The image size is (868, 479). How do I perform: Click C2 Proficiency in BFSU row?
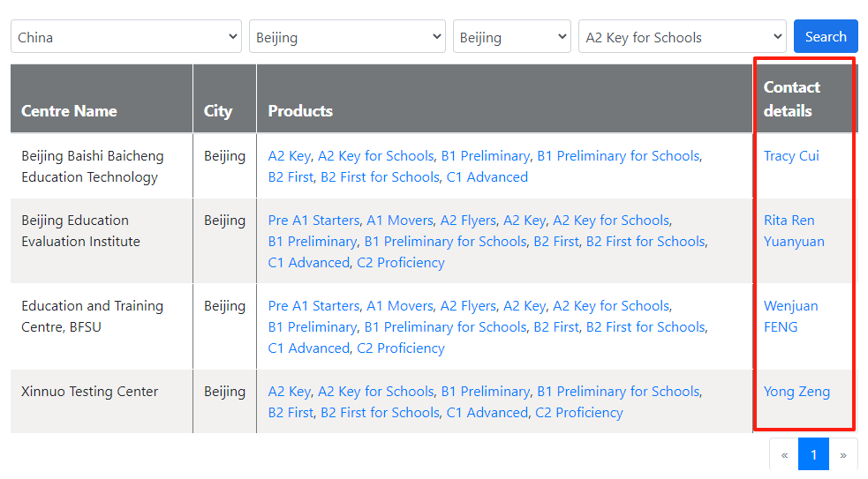pyautogui.click(x=401, y=348)
